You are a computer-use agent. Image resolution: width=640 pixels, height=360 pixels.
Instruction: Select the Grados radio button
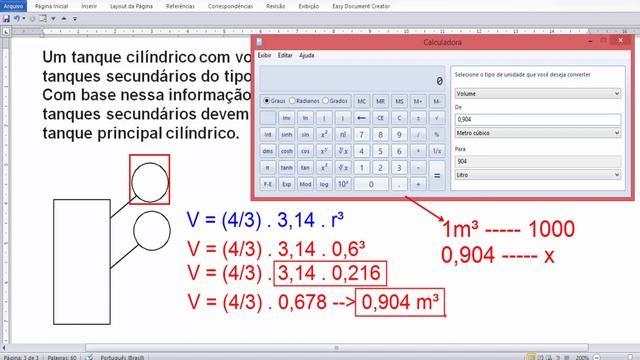coord(325,100)
